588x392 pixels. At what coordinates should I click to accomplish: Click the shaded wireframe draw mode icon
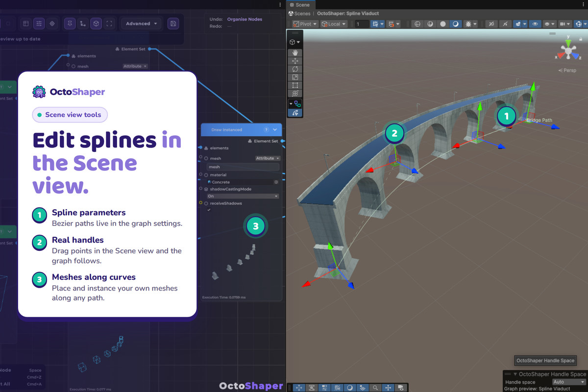(x=430, y=24)
